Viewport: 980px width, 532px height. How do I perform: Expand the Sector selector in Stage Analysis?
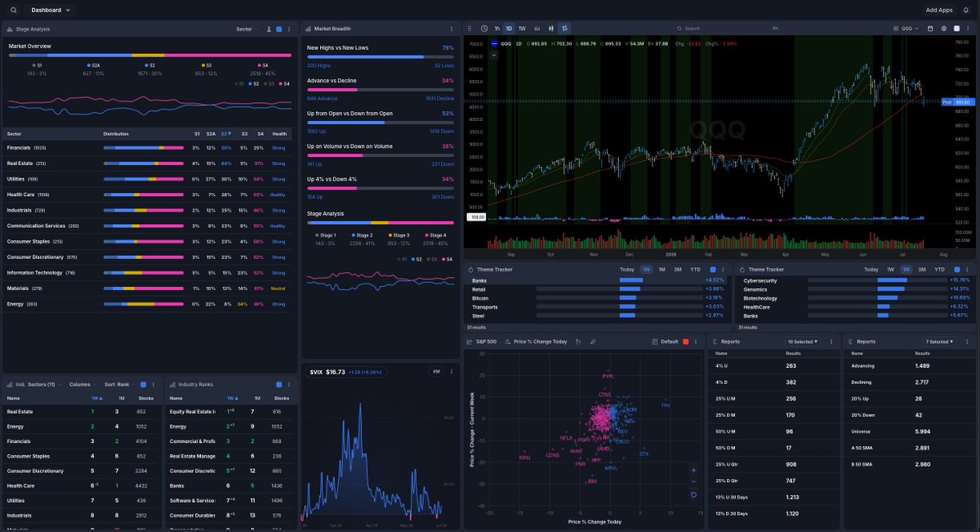pos(247,29)
